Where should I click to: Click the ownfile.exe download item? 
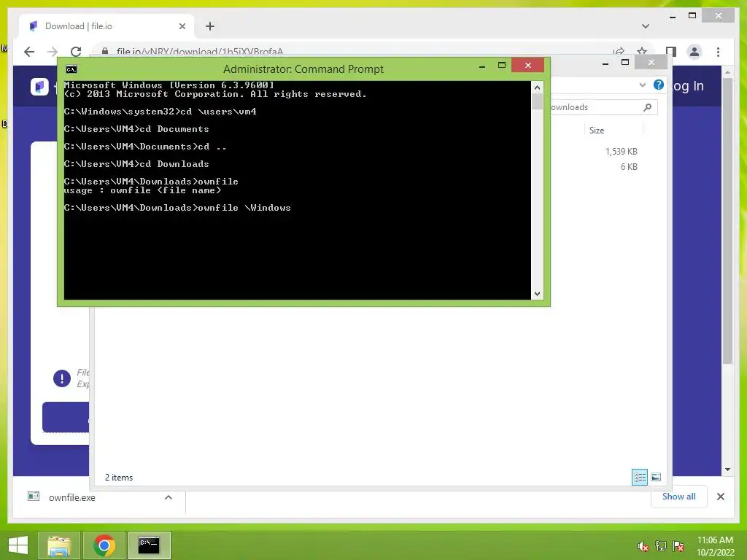[x=72, y=497]
